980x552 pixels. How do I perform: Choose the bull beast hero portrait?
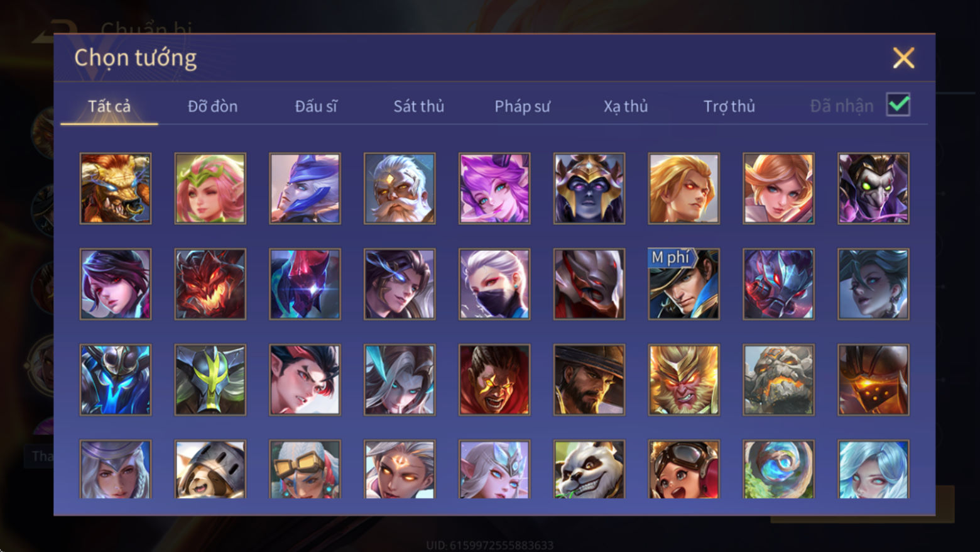116,188
